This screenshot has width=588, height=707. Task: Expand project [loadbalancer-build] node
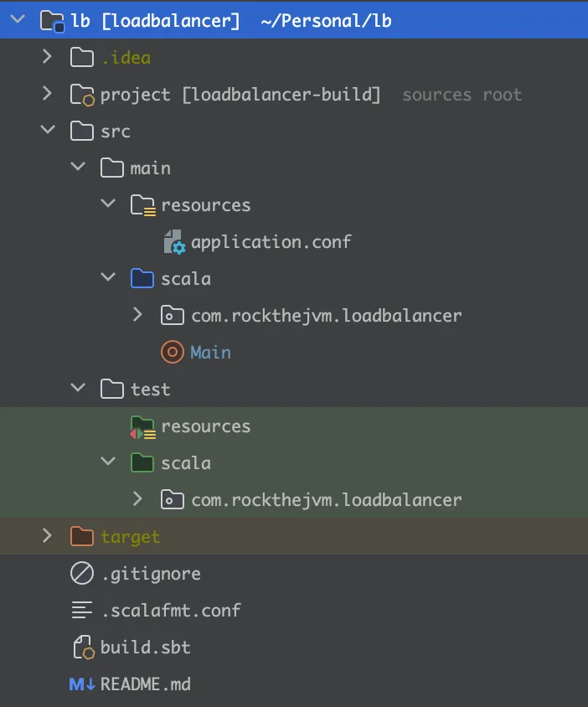click(48, 94)
